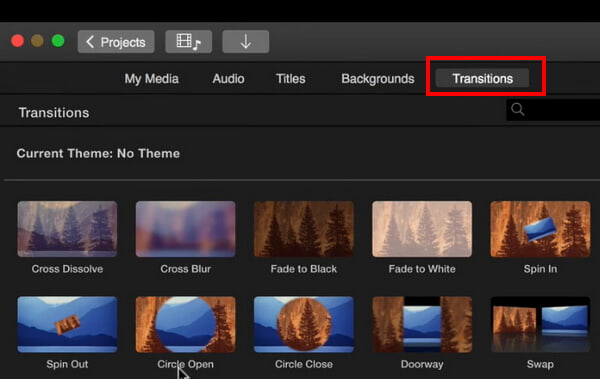
Task: Choose the Swap transition thumbnail
Action: (540, 324)
